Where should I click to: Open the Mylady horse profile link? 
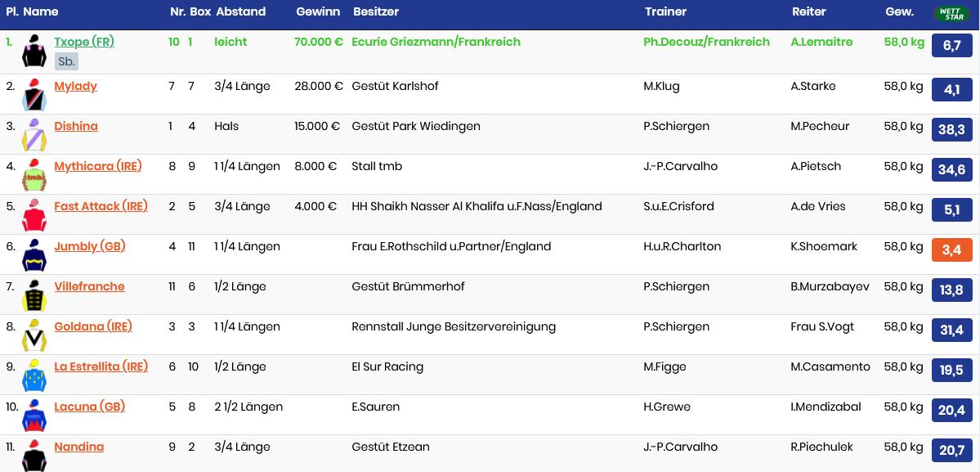(x=75, y=86)
